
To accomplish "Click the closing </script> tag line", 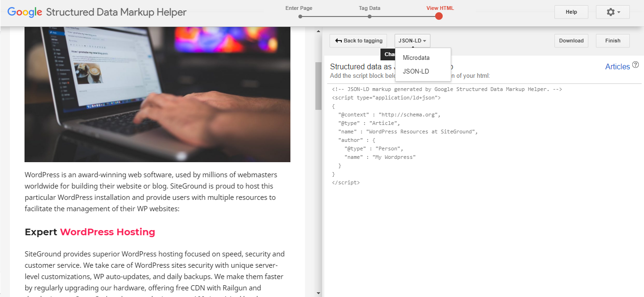I will click(x=346, y=182).
